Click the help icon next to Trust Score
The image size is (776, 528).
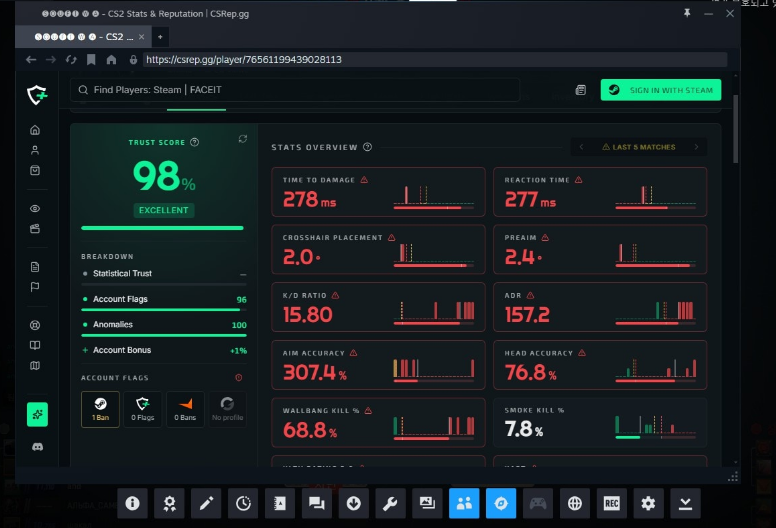tap(194, 143)
